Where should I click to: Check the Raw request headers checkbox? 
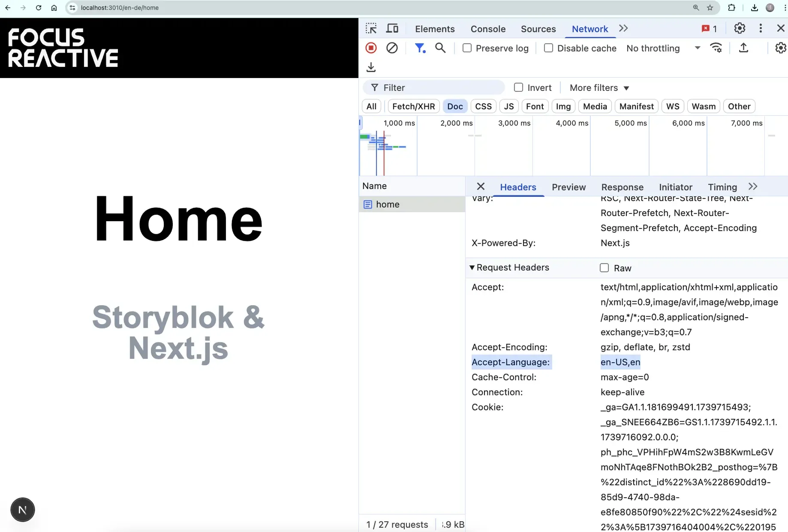point(604,268)
